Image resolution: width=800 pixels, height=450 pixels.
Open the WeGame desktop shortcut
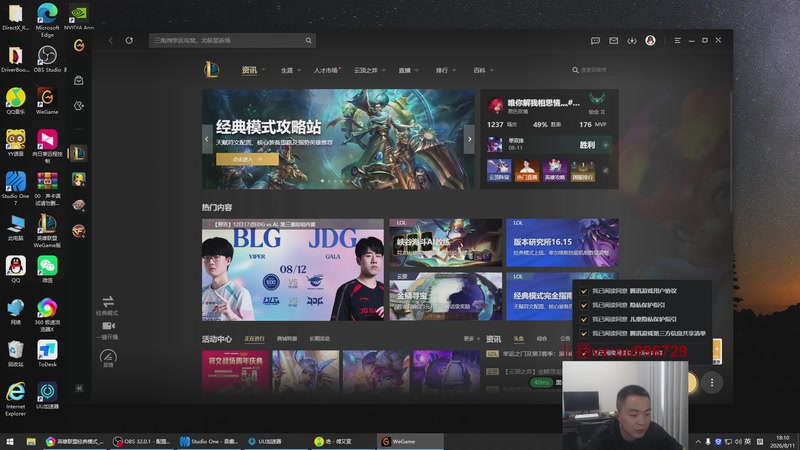47,100
